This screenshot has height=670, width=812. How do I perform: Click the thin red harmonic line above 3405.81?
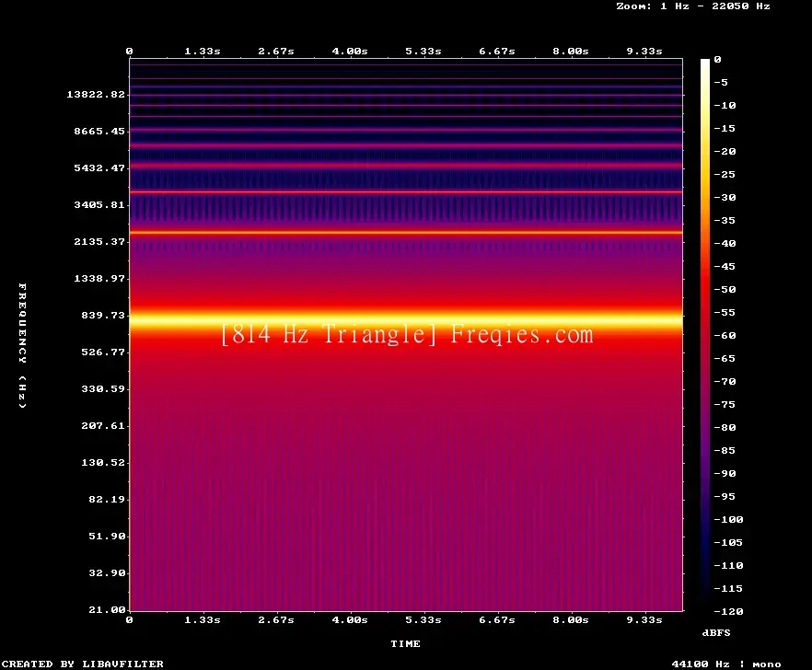pyautogui.click(x=406, y=192)
